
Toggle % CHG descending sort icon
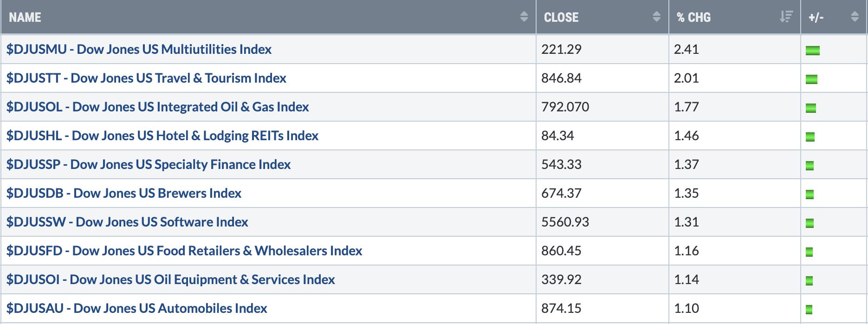(x=786, y=17)
